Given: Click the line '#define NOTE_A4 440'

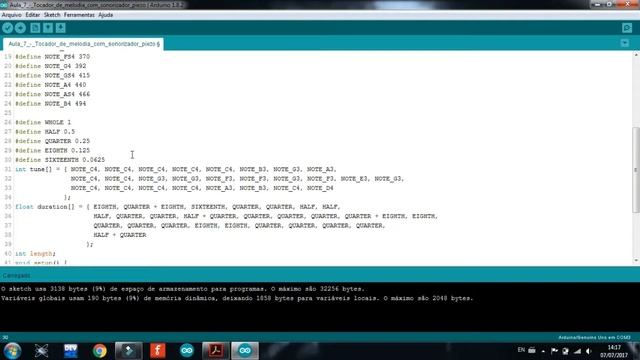Looking at the screenshot, I should coord(51,85).
